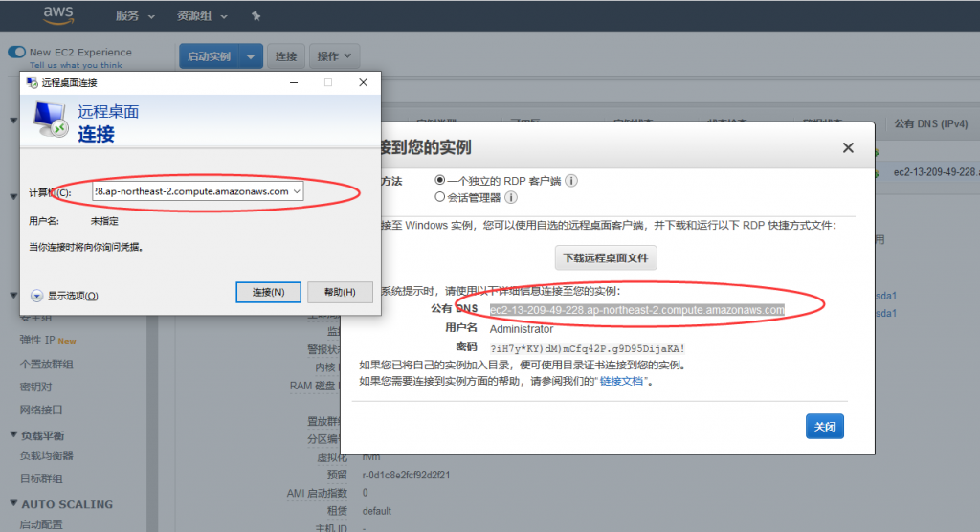Toggle the New EC2 Experience switch

click(x=16, y=53)
